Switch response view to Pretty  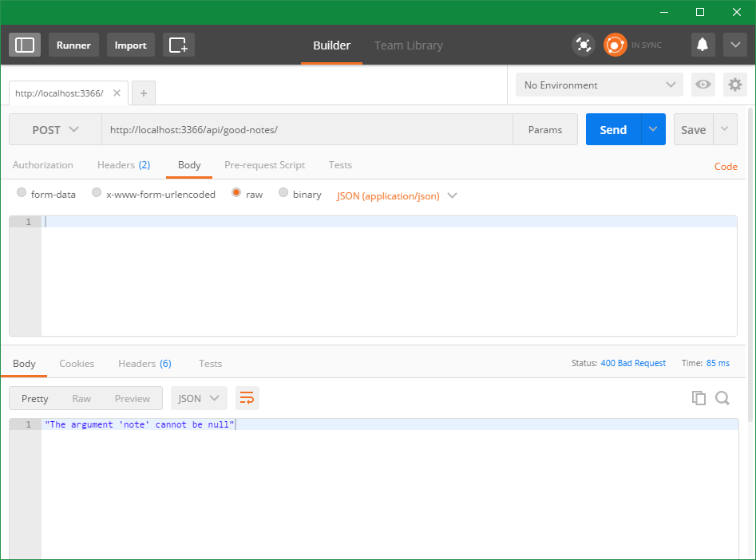point(34,399)
